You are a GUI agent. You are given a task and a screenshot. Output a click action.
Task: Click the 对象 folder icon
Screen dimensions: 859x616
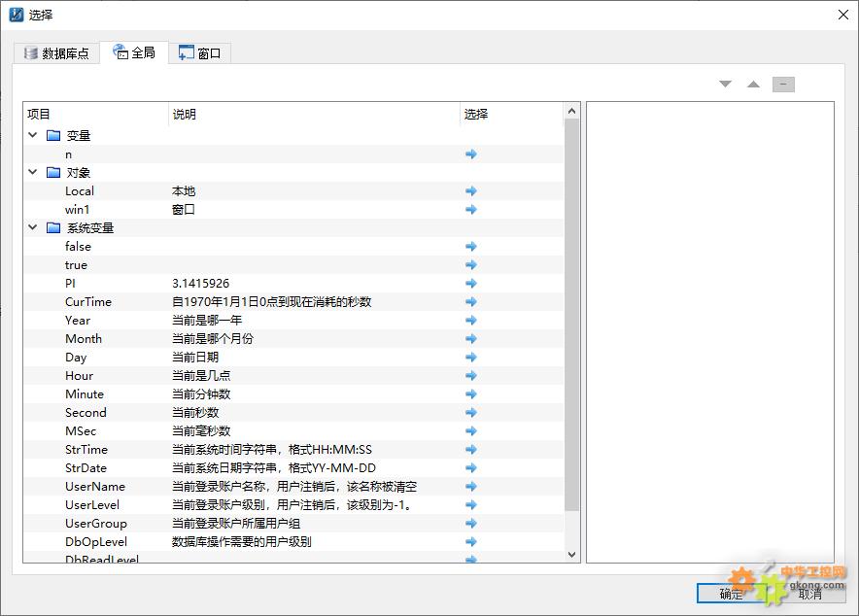pos(53,173)
